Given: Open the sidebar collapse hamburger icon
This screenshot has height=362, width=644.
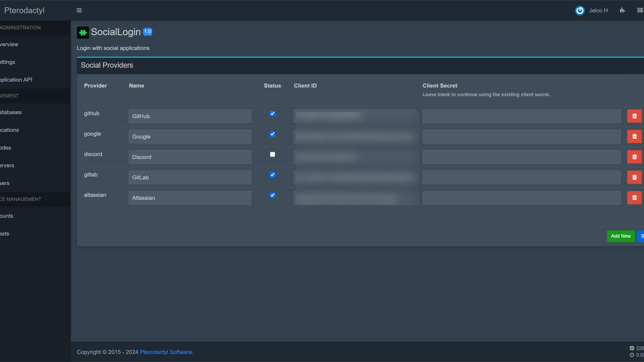Looking at the screenshot, I should click(79, 10).
